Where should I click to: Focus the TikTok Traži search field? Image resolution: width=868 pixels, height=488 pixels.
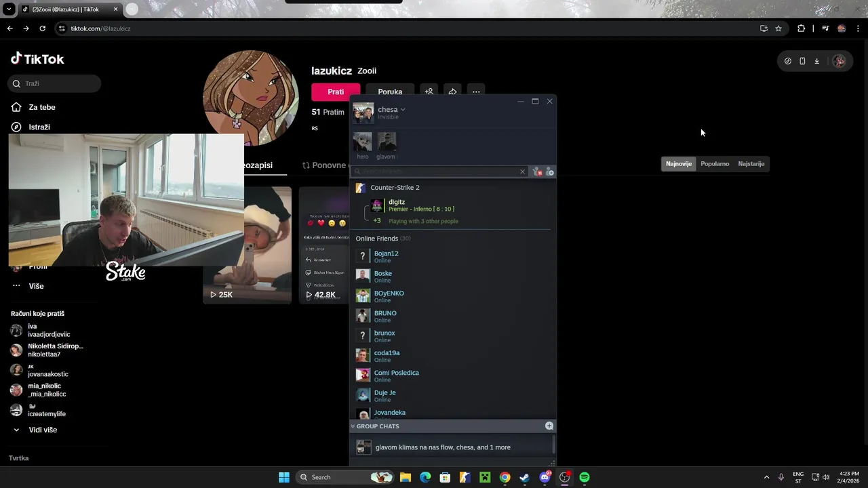(55, 83)
